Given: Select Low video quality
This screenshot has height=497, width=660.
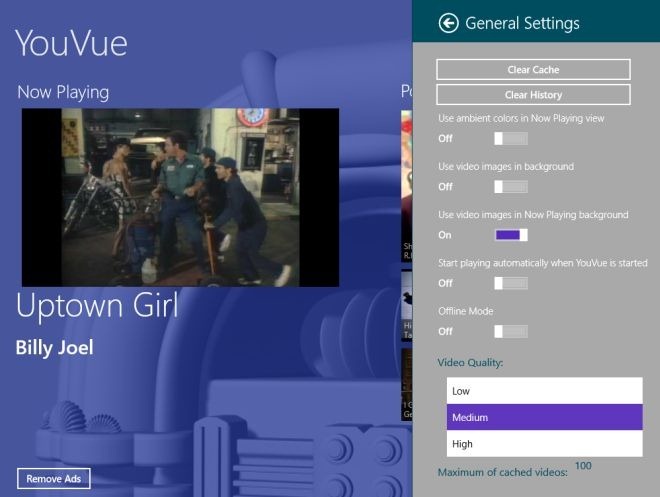Looking at the screenshot, I should pos(545,391).
